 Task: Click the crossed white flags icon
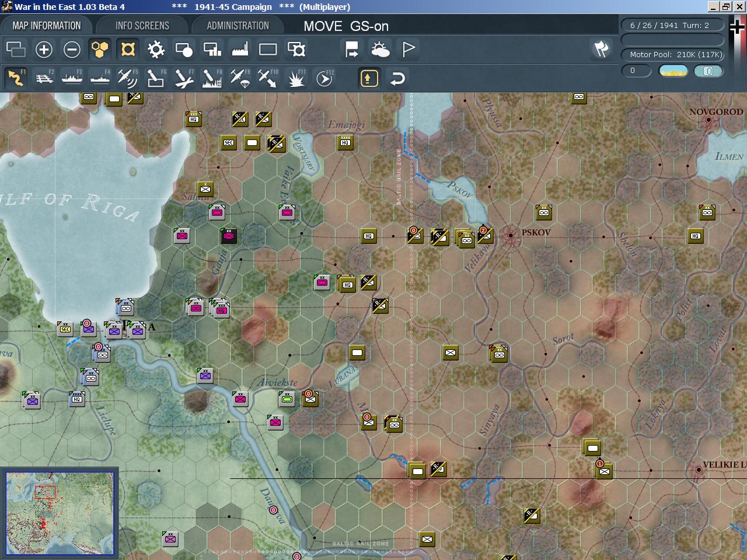pos(601,50)
